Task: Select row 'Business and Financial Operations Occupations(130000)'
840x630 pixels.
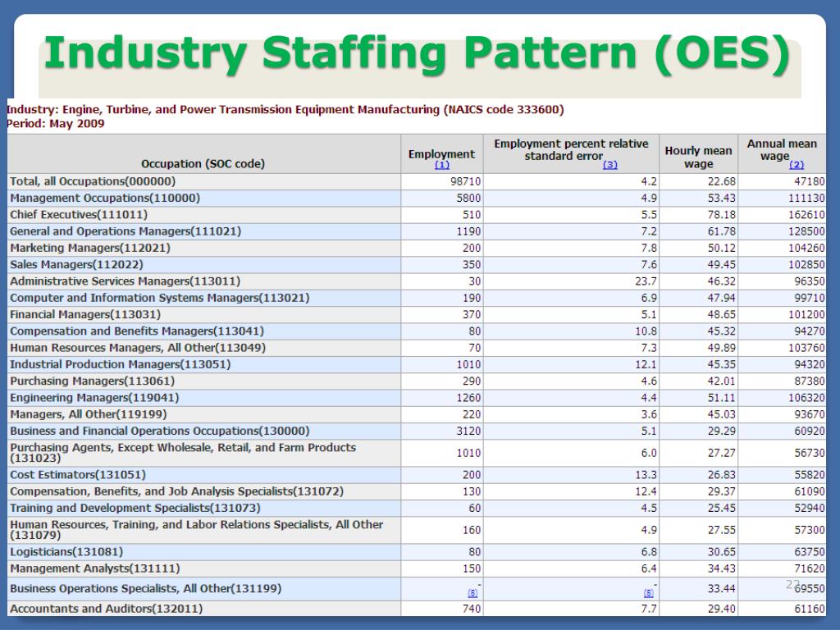Action: pyautogui.click(x=416, y=431)
